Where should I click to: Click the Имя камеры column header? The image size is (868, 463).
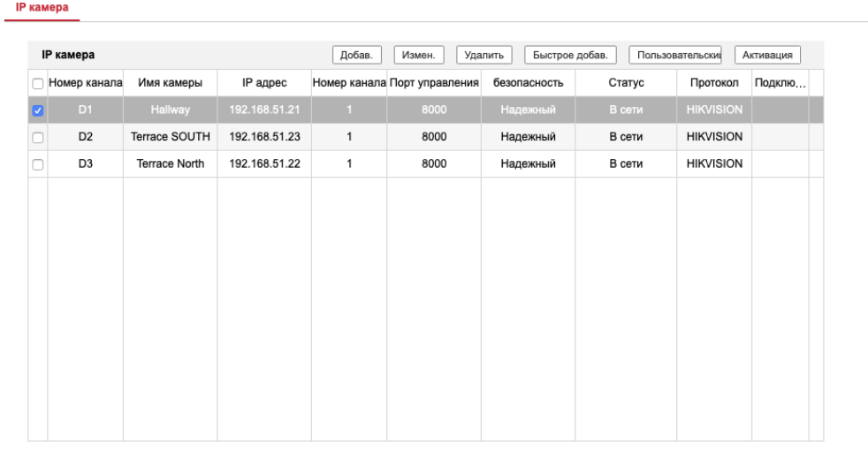(x=170, y=82)
